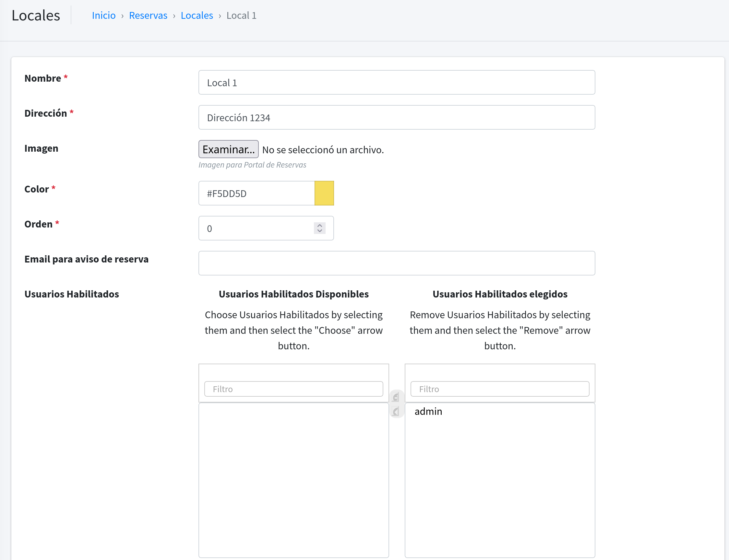Screen dimensions: 729x560
Task: Decrement Orden with the down stepper arrow
Action: click(319, 231)
